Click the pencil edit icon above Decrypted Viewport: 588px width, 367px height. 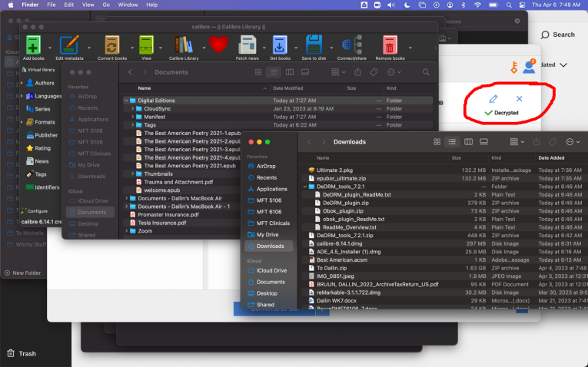(493, 99)
